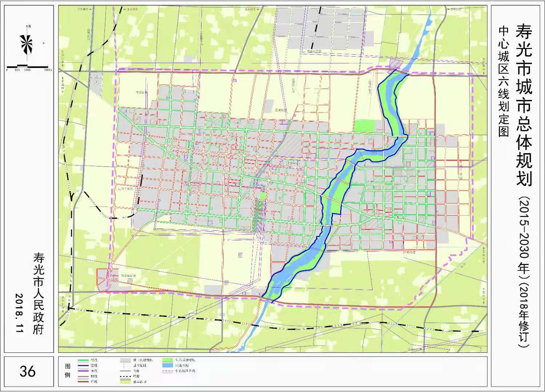
Task: Click the green line legend symbol
Action: point(83,360)
